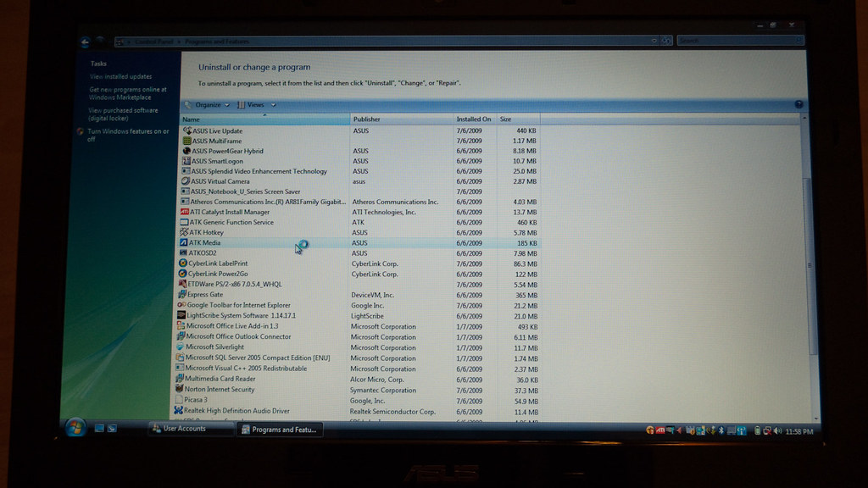Open View installed updates link
Screen dimensions: 868x488
120,77
